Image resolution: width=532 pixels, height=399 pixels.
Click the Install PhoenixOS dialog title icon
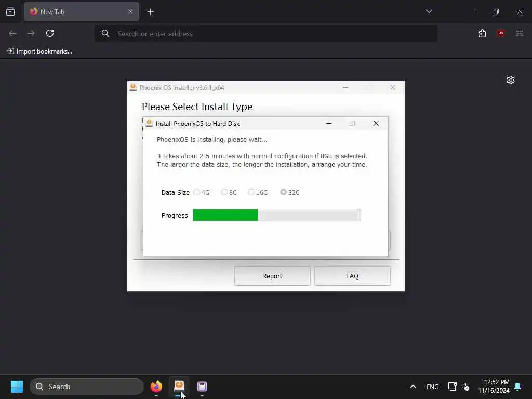pyautogui.click(x=149, y=123)
